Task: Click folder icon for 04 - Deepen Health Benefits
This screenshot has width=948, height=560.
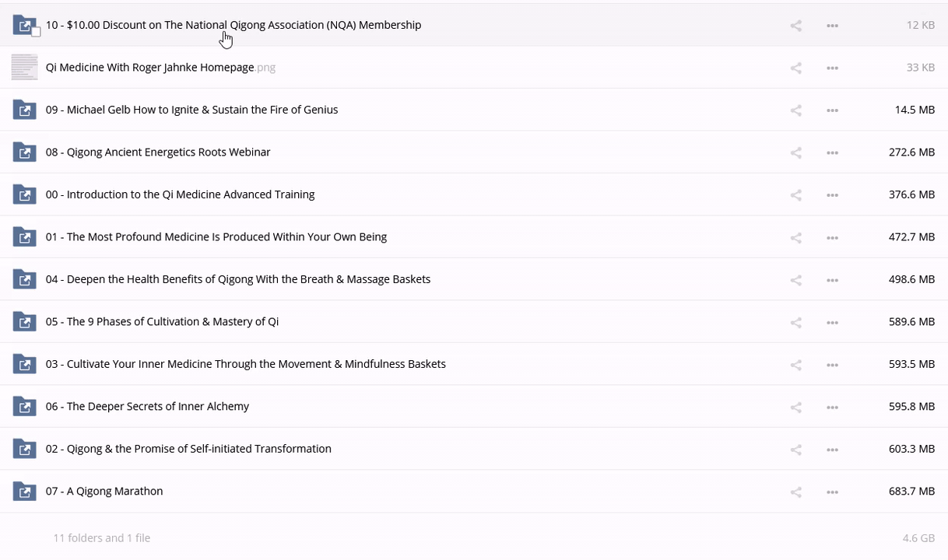Action: pos(25,279)
